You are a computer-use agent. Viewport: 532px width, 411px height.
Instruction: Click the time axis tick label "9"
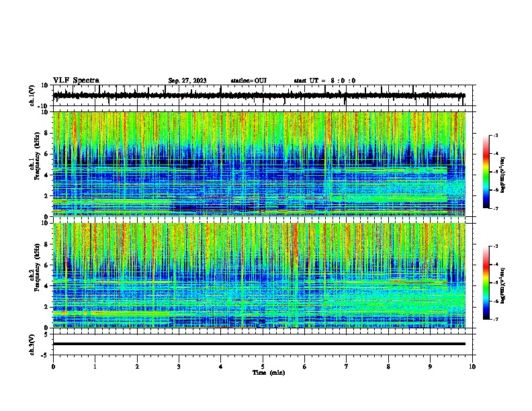[430, 367]
